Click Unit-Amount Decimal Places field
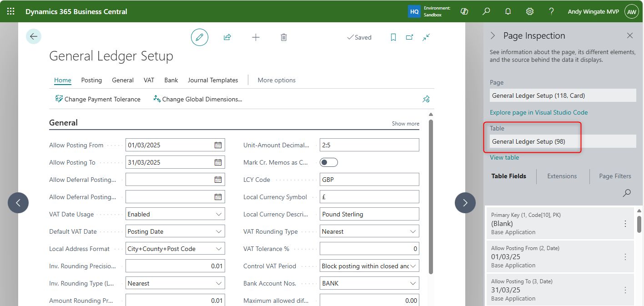The height and width of the screenshot is (306, 644). click(369, 145)
